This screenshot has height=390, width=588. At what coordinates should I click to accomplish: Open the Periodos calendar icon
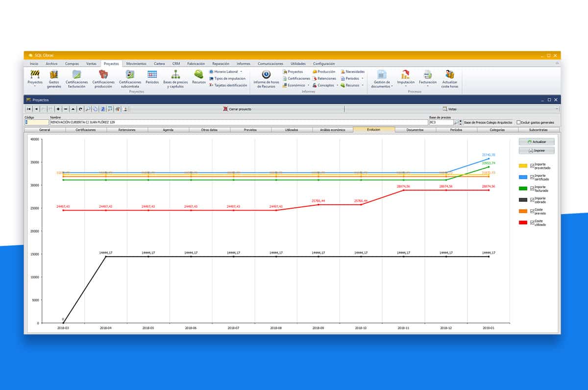tap(152, 75)
